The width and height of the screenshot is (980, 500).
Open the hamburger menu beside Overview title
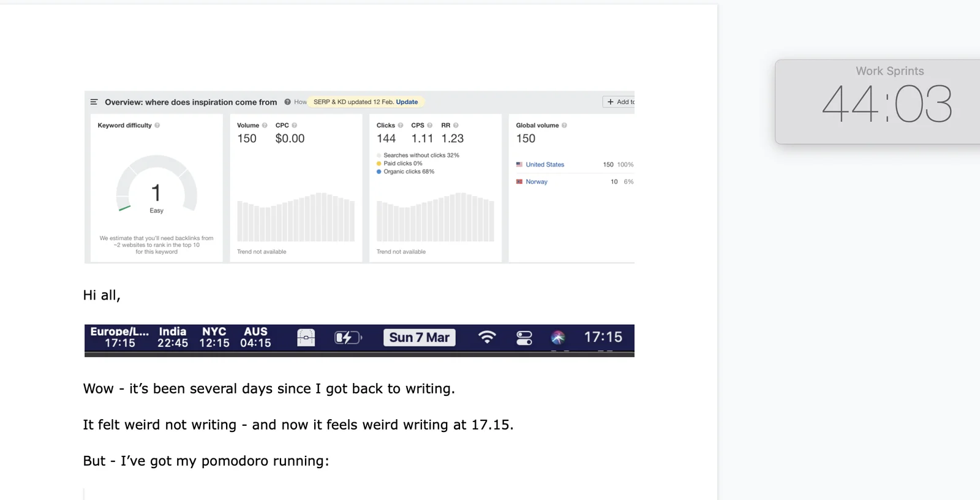click(x=94, y=102)
